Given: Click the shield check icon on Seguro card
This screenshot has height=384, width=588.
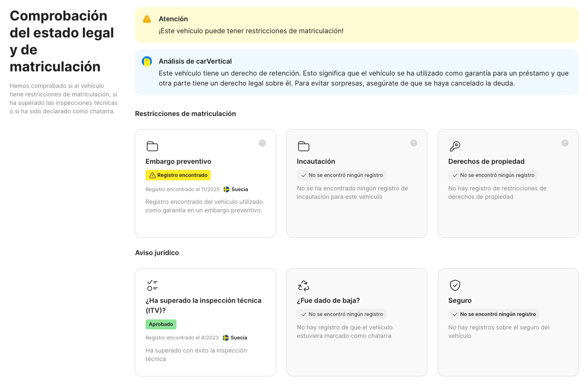Looking at the screenshot, I should 455,285.
